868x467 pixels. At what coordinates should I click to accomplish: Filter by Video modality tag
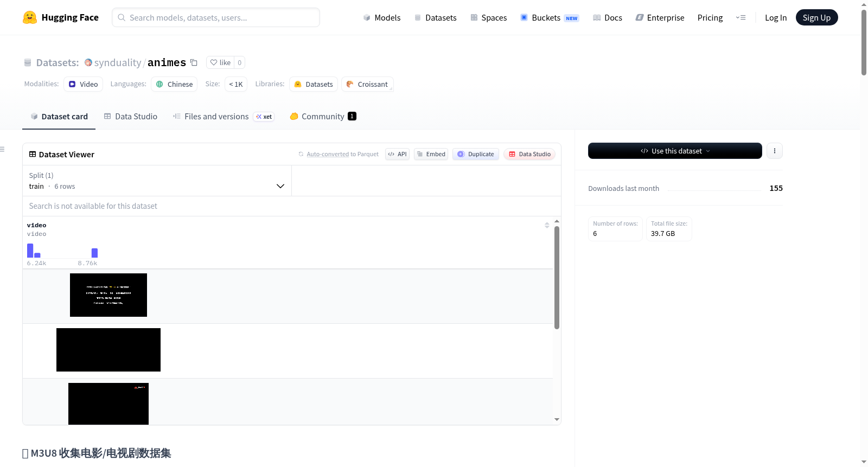click(83, 84)
